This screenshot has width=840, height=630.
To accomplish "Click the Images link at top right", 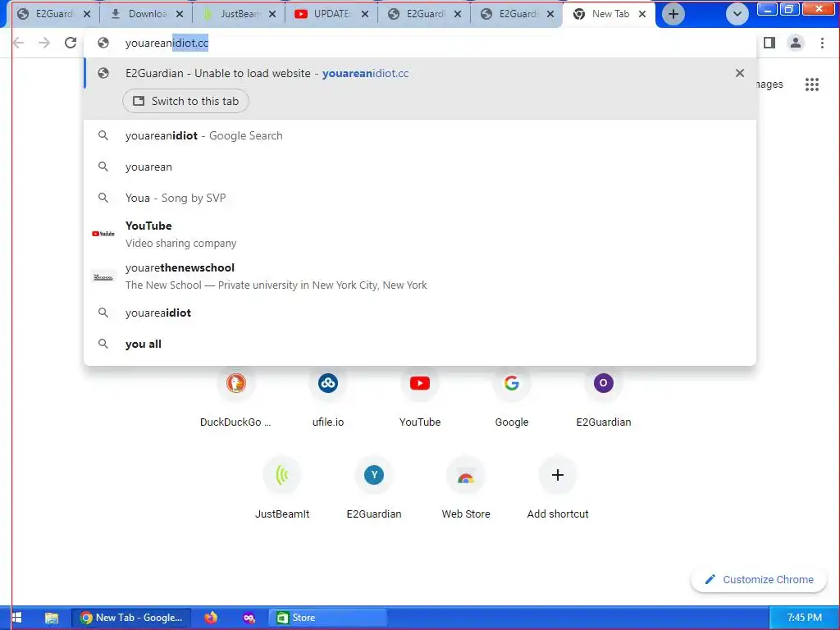I will click(769, 84).
